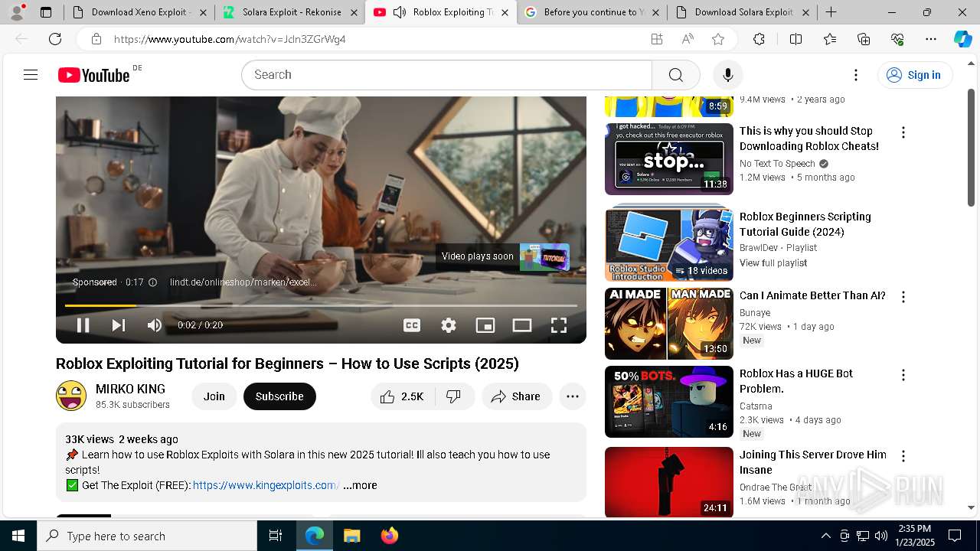This screenshot has height=551, width=980.
Task: Switch to 'Solara Exploit - Rekonise' tab
Action: (x=290, y=12)
